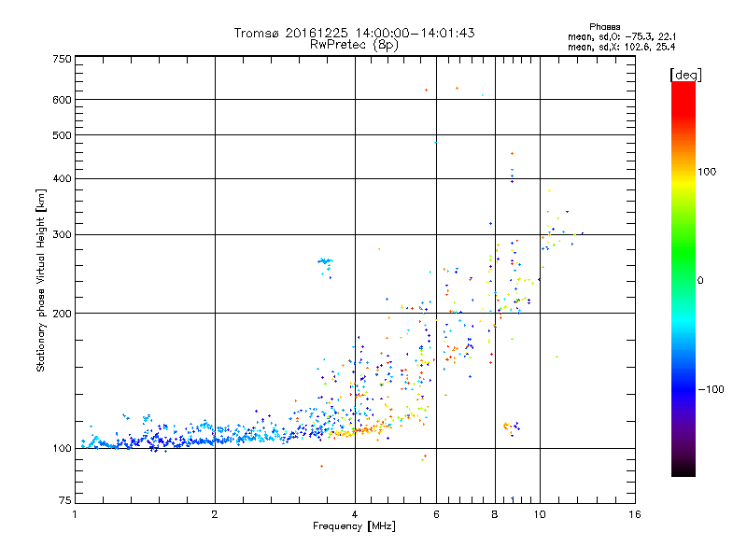Click the y-axis tick label '600'

(x=62, y=100)
